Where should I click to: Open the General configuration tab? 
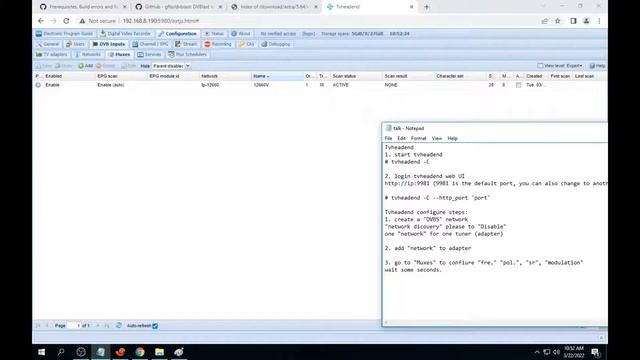pyautogui.click(x=48, y=44)
